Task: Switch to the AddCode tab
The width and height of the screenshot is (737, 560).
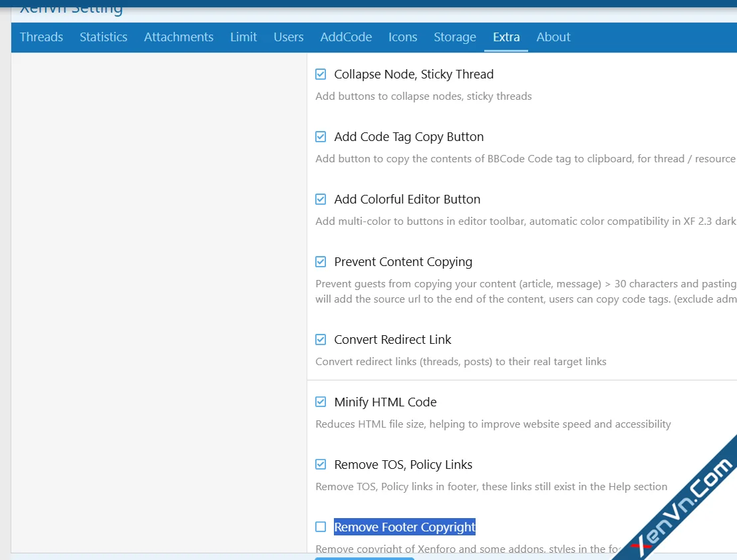Action: click(346, 37)
